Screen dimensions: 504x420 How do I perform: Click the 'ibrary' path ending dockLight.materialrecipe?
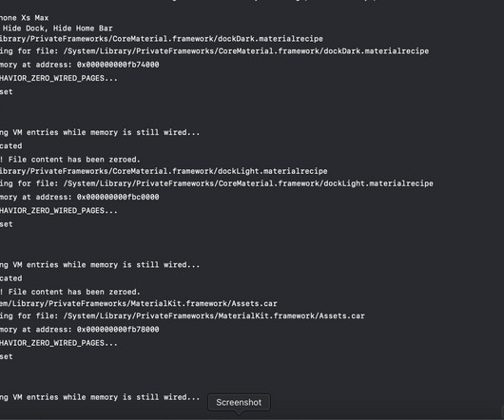coord(164,171)
